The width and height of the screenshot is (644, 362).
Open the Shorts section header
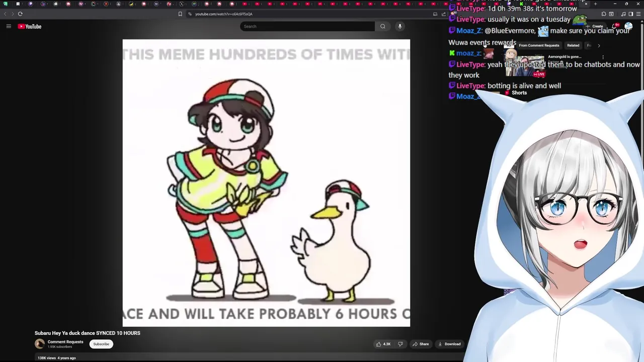tap(519, 93)
